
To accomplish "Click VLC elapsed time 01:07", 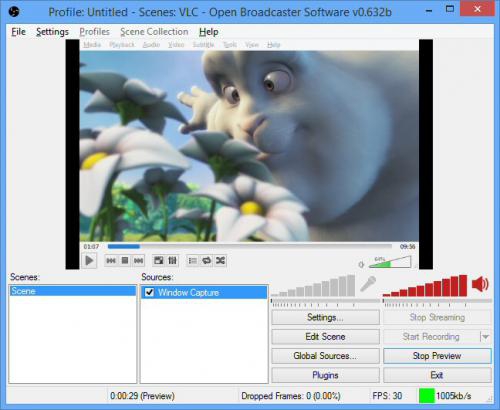I will click(91, 247).
